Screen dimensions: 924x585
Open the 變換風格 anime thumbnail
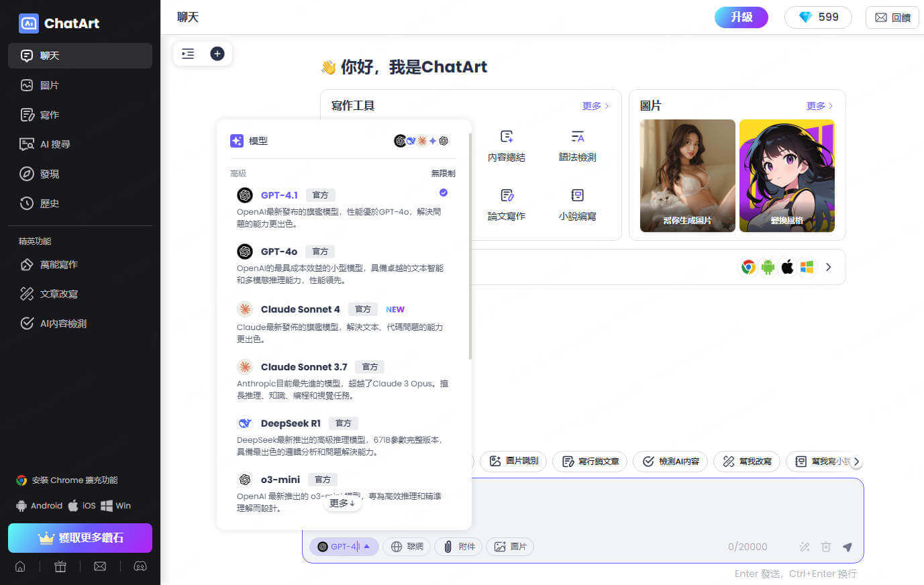tap(787, 176)
